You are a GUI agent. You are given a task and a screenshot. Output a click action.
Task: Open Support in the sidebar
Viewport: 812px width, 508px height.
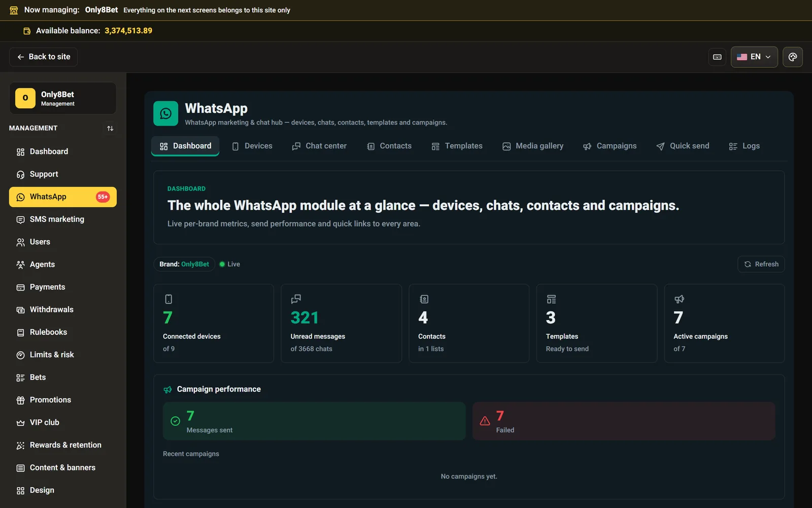(x=63, y=174)
